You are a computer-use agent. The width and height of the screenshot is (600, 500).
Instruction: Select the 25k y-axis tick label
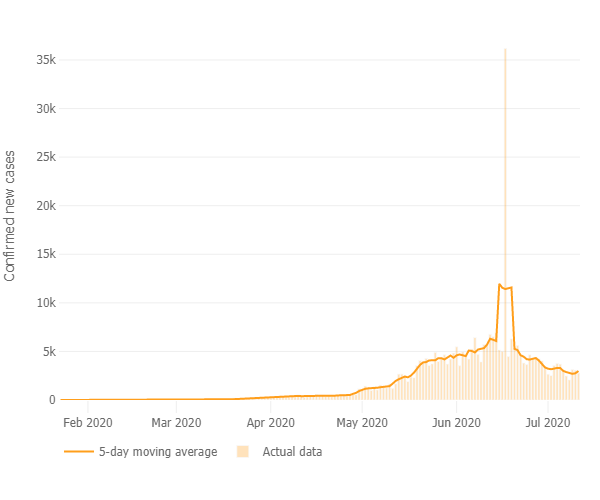point(44,157)
